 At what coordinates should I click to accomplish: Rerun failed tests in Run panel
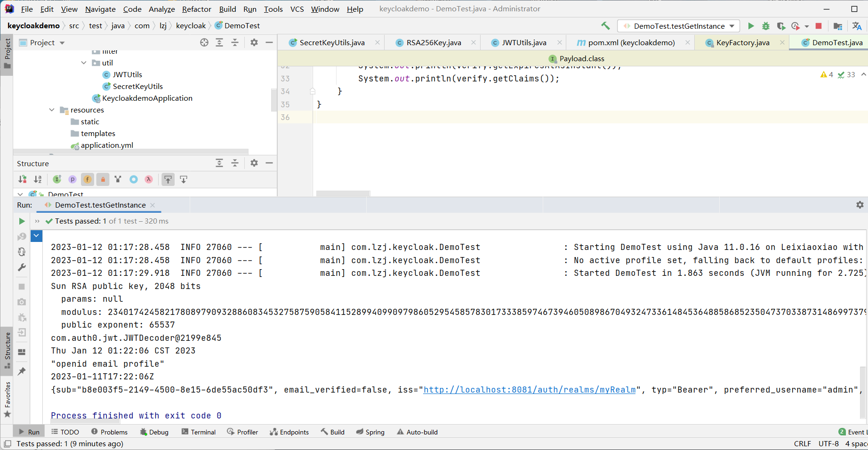coord(22,236)
